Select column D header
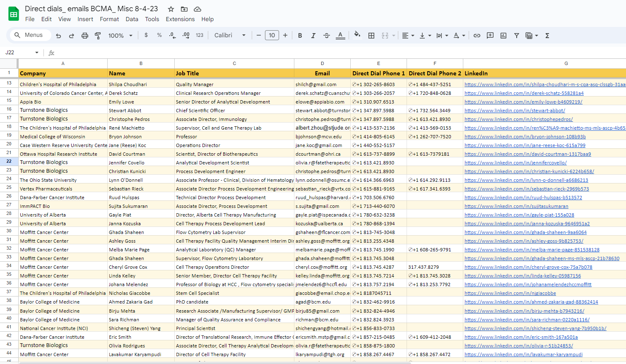This screenshot has height=364, width=626. click(x=322, y=63)
